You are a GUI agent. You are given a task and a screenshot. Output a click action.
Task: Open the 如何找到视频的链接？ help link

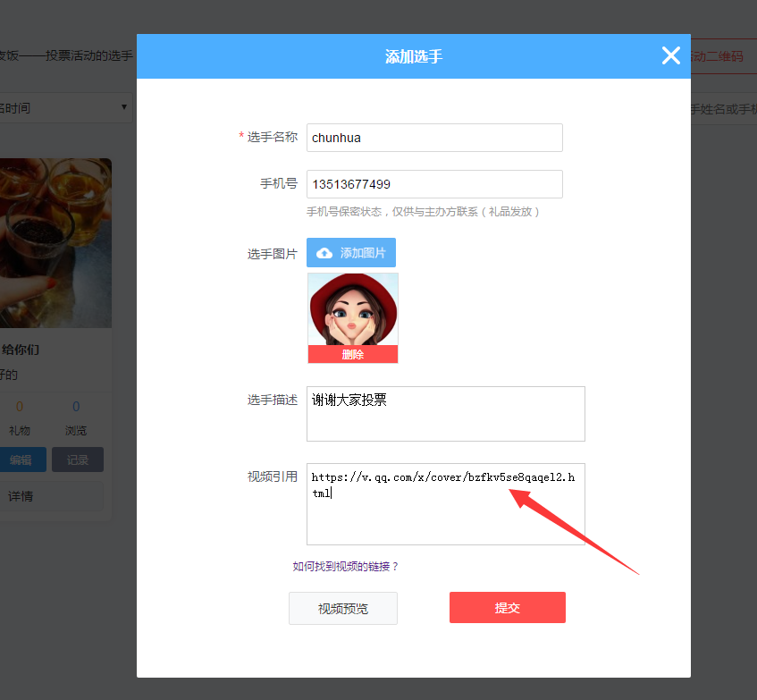click(x=345, y=567)
